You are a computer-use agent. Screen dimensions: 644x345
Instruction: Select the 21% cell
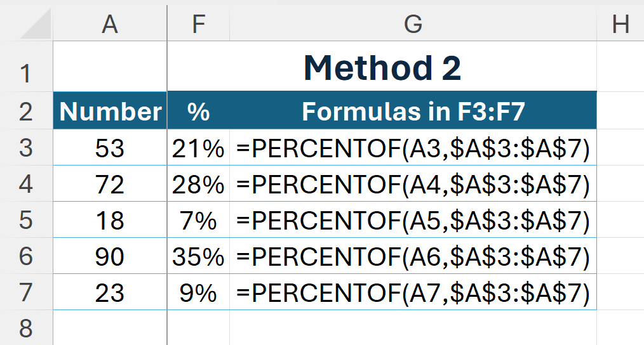click(x=198, y=147)
